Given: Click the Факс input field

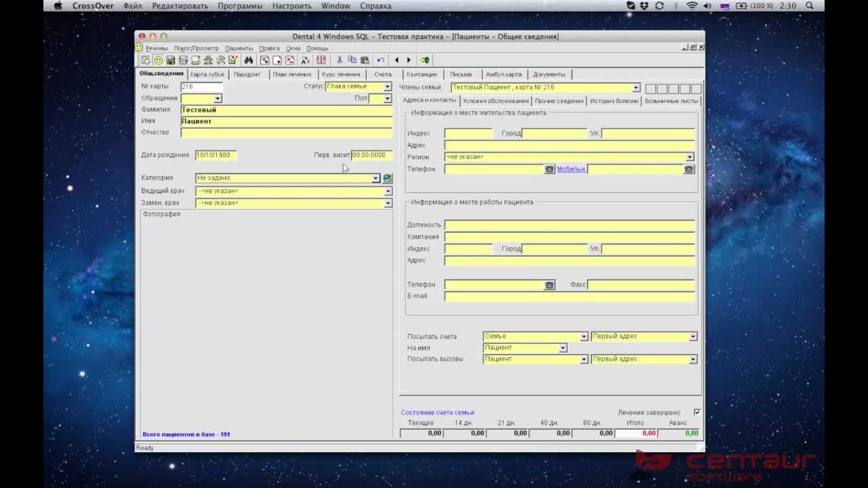Looking at the screenshot, I should click(x=641, y=285).
